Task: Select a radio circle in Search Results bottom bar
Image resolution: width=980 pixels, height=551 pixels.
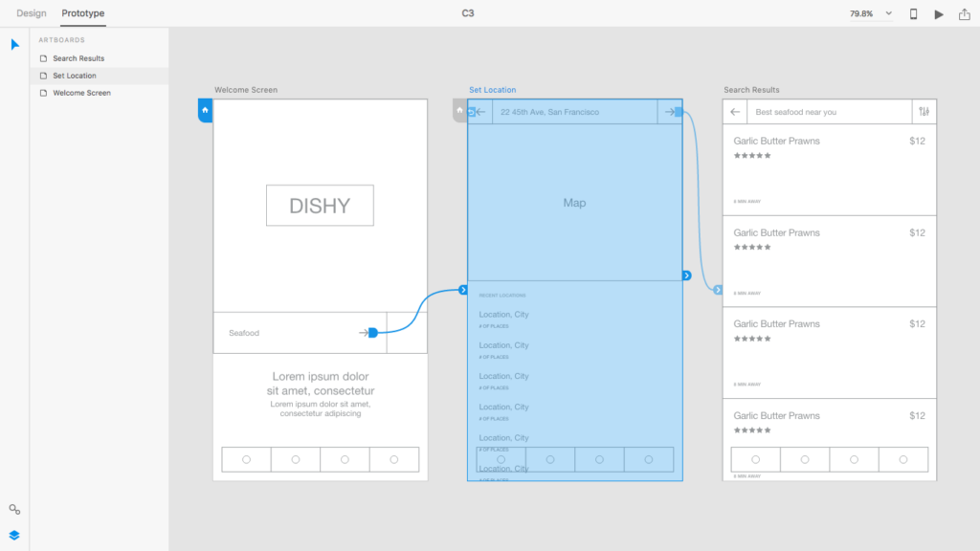Action: [756, 459]
